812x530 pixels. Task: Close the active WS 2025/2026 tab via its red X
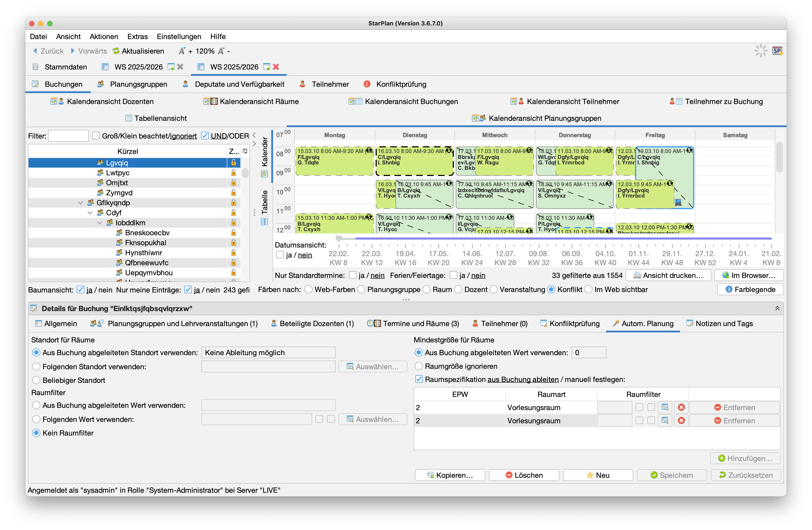point(276,67)
